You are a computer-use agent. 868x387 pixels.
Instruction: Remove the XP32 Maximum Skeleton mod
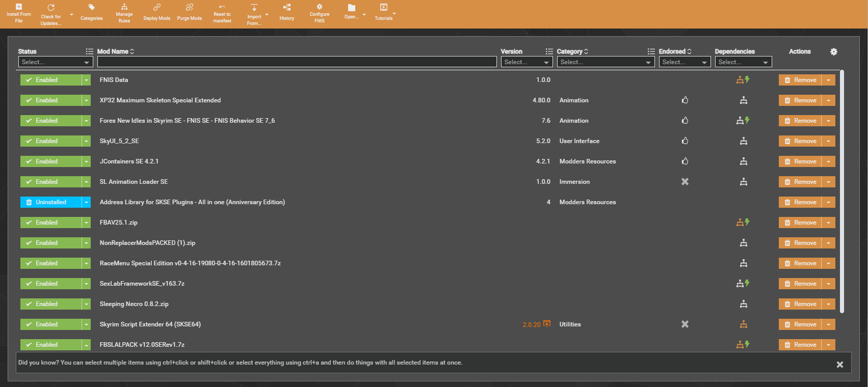[800, 100]
